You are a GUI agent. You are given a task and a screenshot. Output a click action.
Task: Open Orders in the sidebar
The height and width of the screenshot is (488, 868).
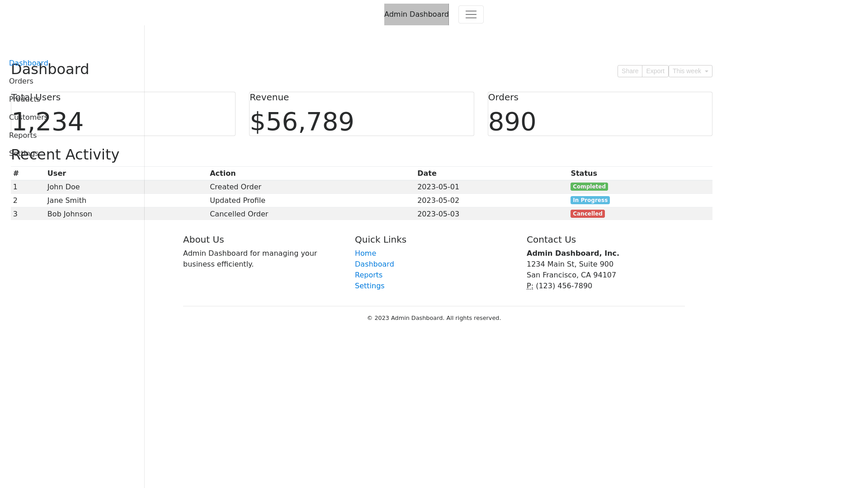point(21,81)
